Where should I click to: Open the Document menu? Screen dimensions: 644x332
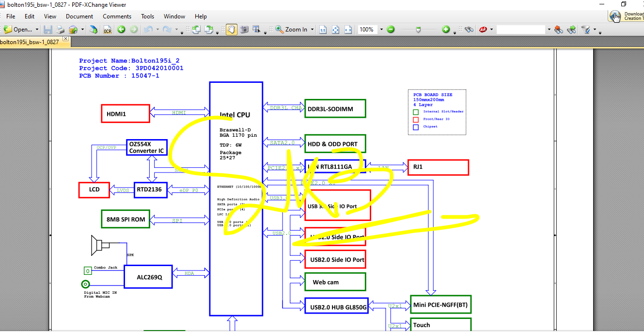click(79, 16)
